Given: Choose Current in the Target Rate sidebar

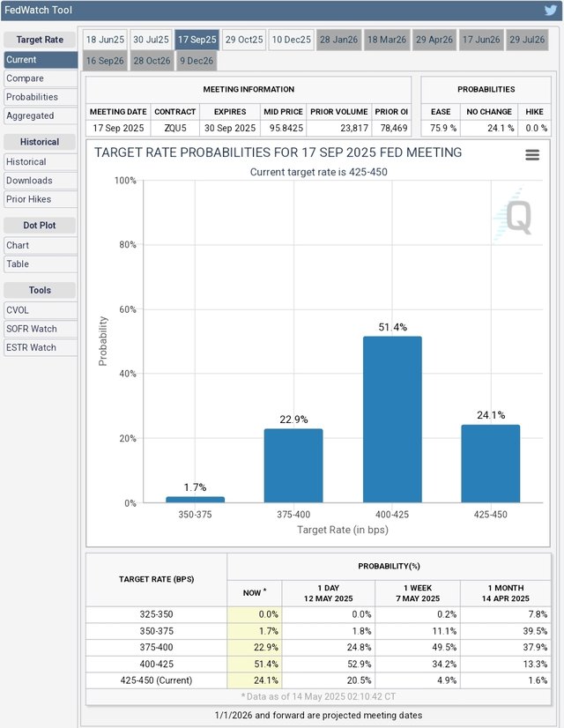Looking at the screenshot, I should coord(41,60).
